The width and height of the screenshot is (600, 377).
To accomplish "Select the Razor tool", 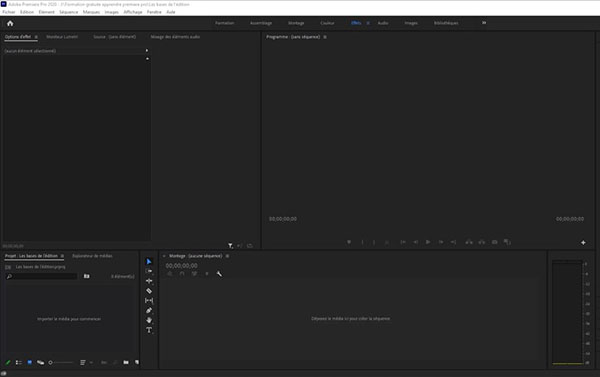I will (x=149, y=291).
